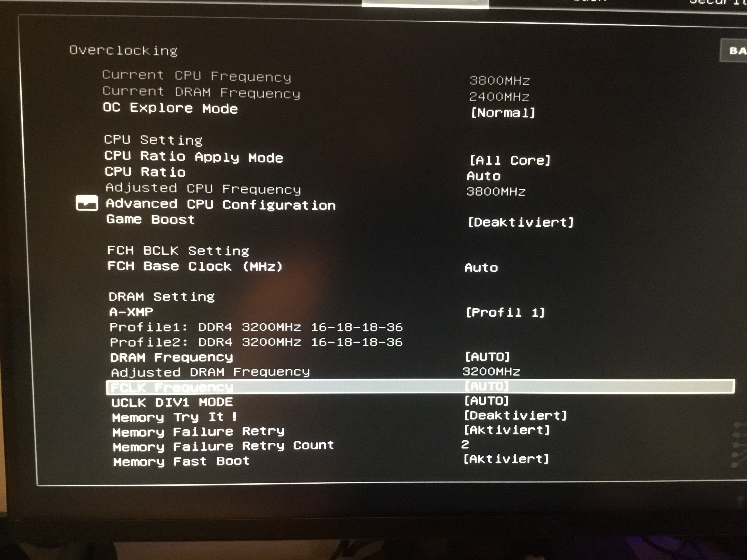Open OC Explore Mode Normal dropdown

click(503, 113)
